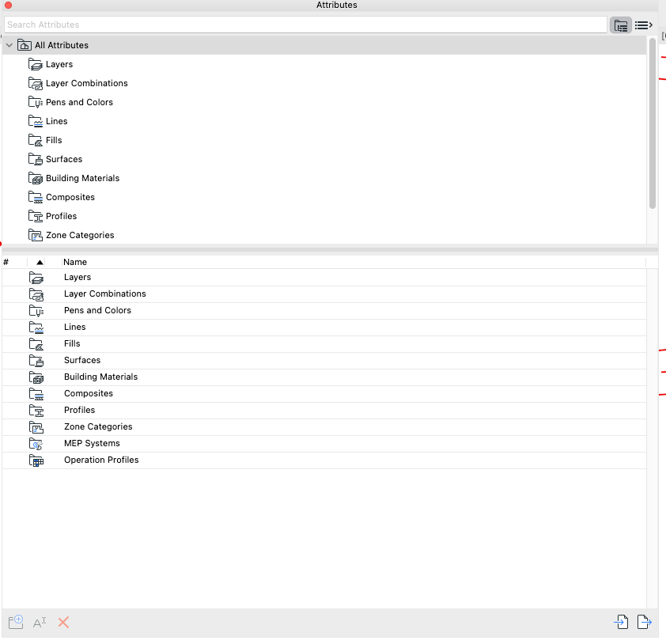The height and width of the screenshot is (644, 666).
Task: Activate the rename attribute tool
Action: [x=39, y=622]
